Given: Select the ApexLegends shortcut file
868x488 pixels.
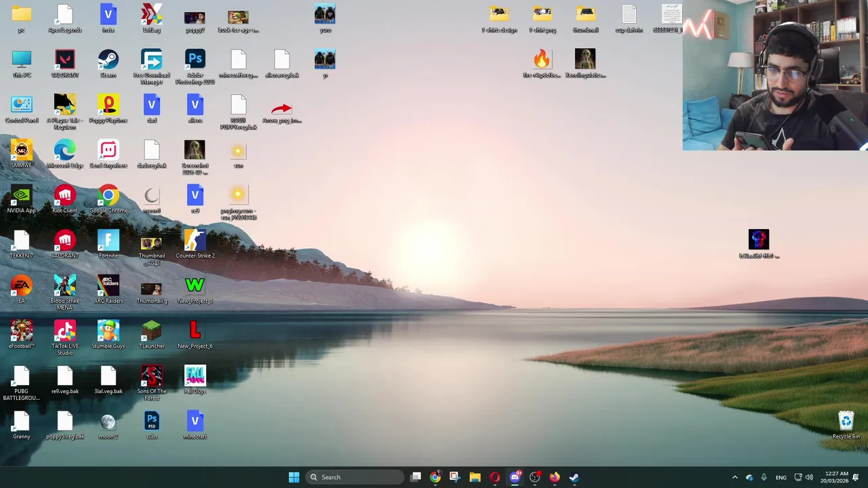Looking at the screenshot, I should pyautogui.click(x=64, y=19).
